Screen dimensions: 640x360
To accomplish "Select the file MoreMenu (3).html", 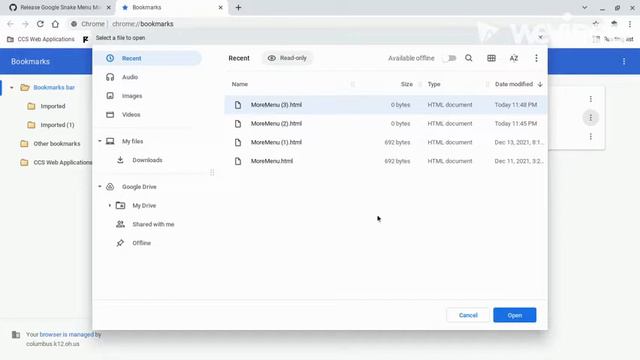I will (386, 105).
